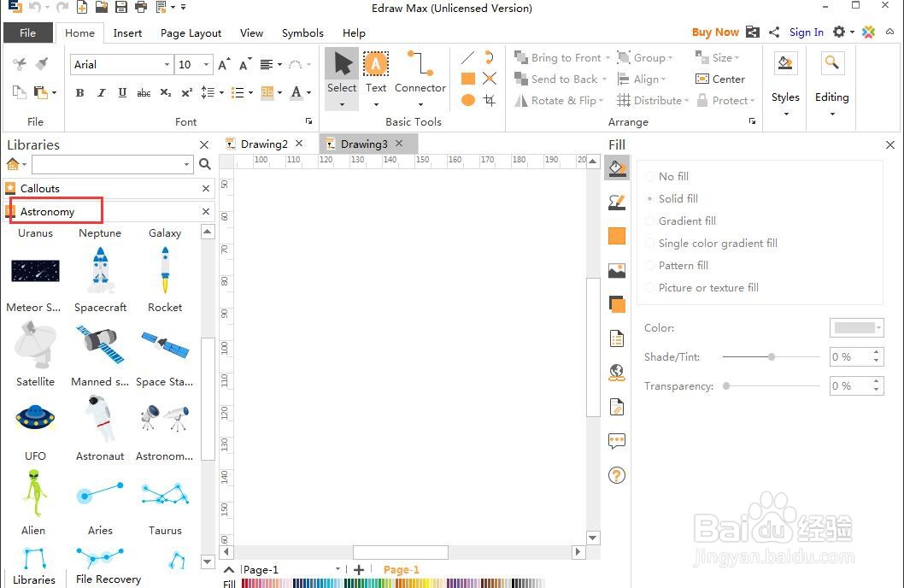Add a new page with plus button
This screenshot has height=588, width=904.
(x=359, y=569)
